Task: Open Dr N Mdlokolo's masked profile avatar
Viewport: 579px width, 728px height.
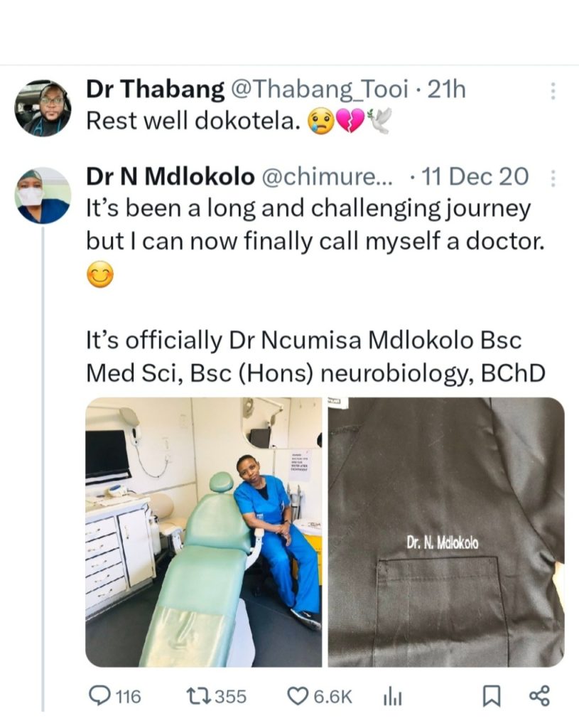Action: [43, 196]
